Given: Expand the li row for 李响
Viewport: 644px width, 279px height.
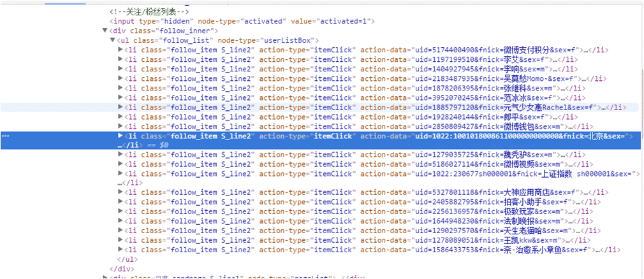Looking at the screenshot, I should (x=121, y=69).
